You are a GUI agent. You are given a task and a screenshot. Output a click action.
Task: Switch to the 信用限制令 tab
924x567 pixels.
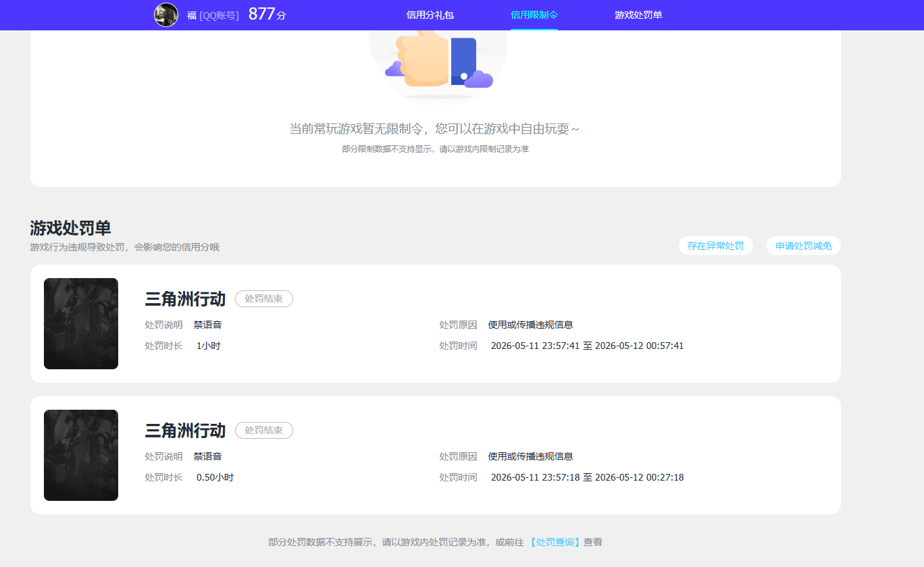[x=534, y=15]
